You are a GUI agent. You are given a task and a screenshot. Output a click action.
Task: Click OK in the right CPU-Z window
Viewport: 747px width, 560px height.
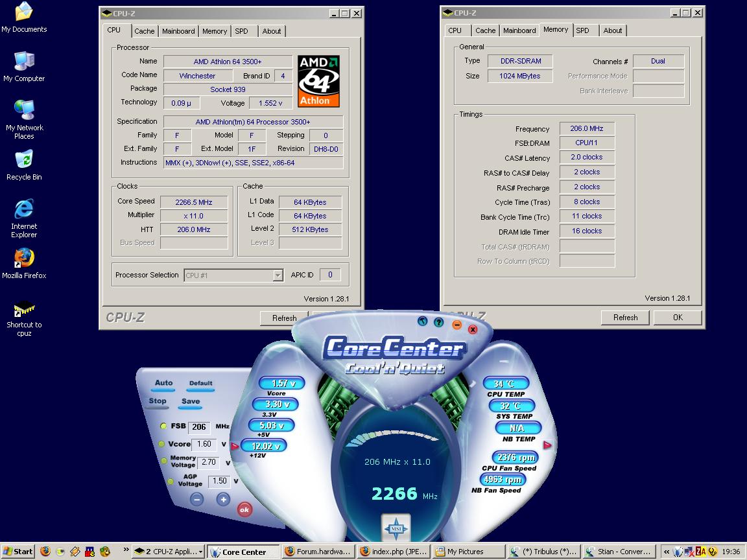click(x=678, y=318)
